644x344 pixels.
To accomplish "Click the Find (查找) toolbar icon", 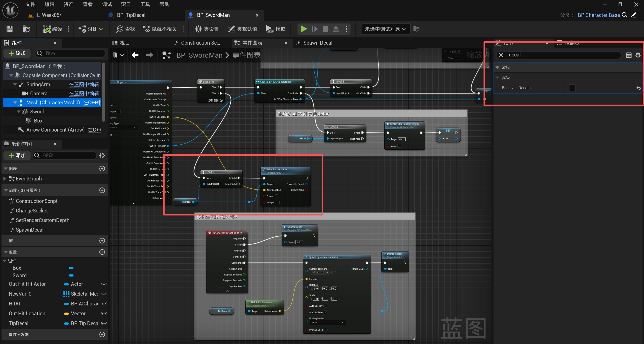I will point(120,29).
